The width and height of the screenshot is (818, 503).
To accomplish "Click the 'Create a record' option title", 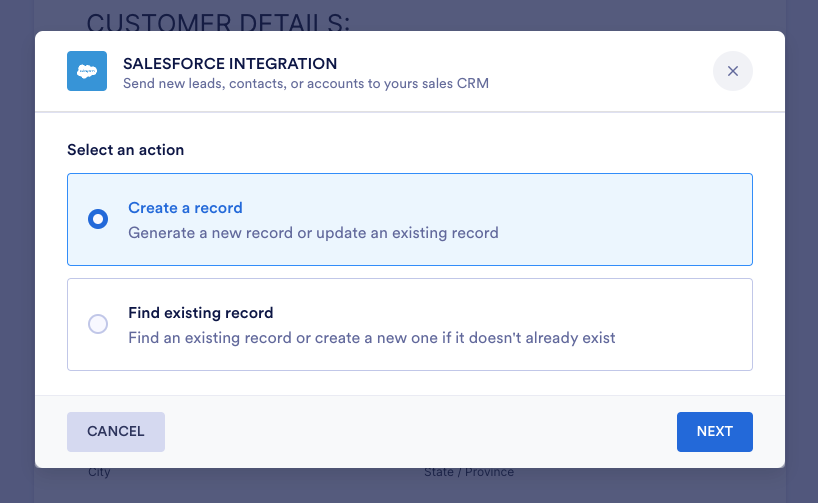I will tap(185, 208).
